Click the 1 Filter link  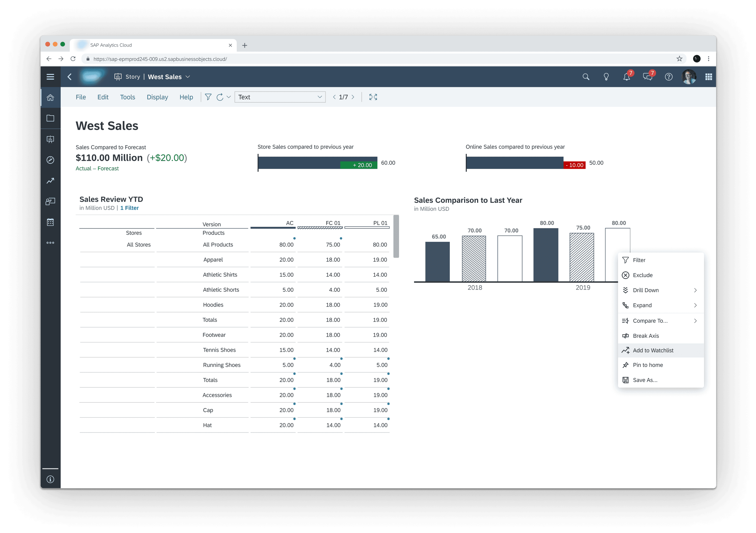[130, 208]
